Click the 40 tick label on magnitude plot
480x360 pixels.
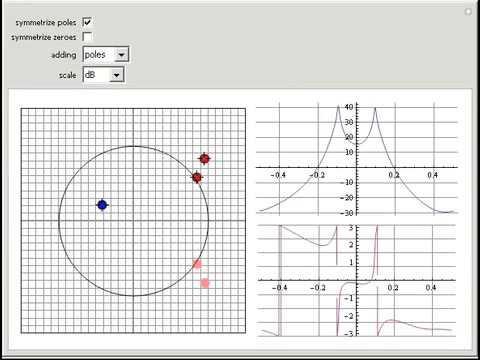(349, 107)
